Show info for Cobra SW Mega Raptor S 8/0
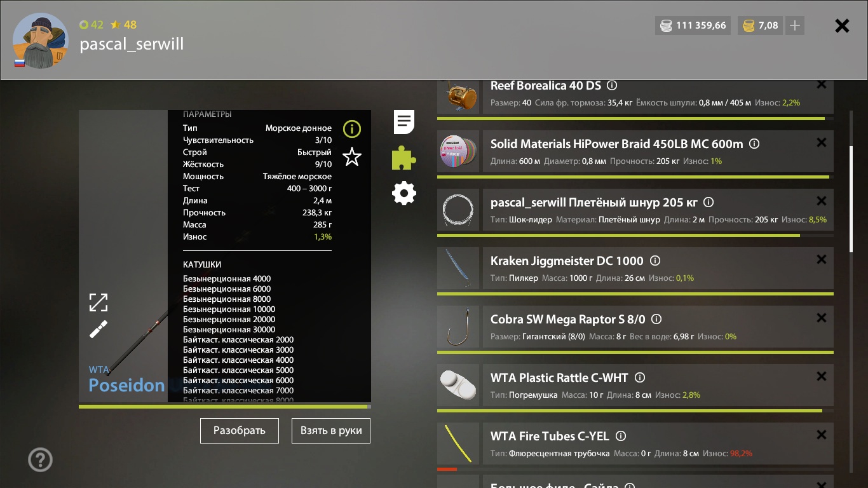The height and width of the screenshot is (488, 868). tap(656, 319)
